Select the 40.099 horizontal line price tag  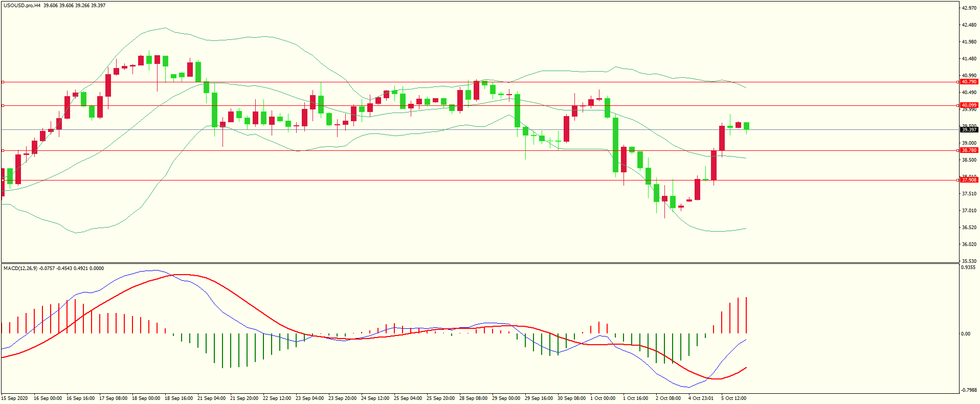(969, 105)
